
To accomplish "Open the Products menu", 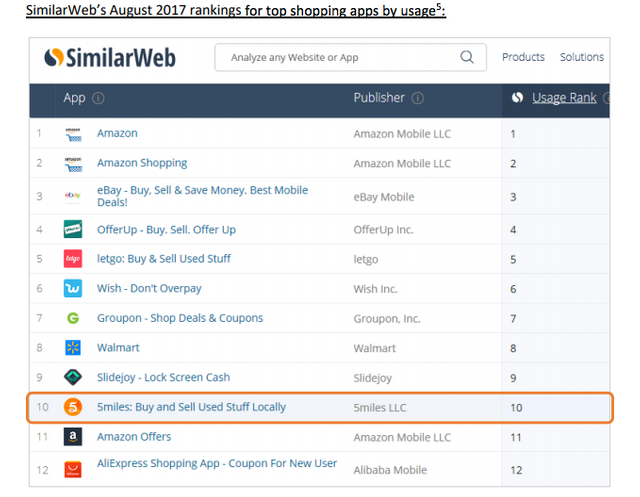I will (523, 58).
